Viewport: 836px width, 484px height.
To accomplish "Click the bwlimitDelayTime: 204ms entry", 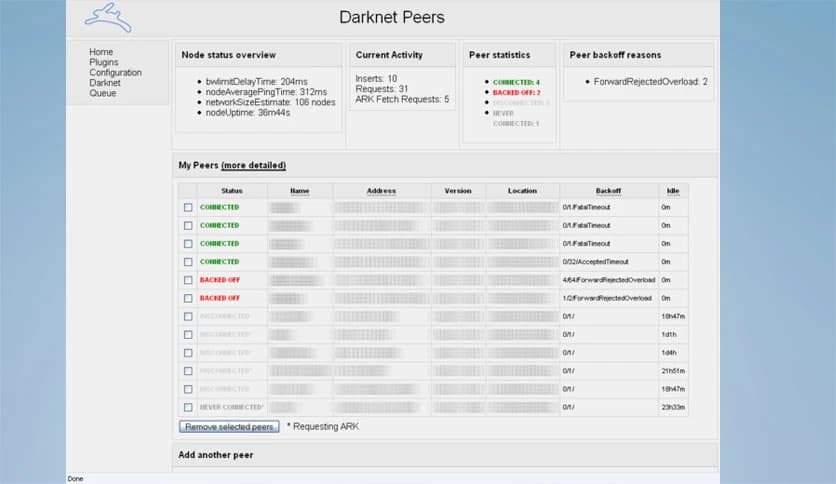I will pos(256,82).
